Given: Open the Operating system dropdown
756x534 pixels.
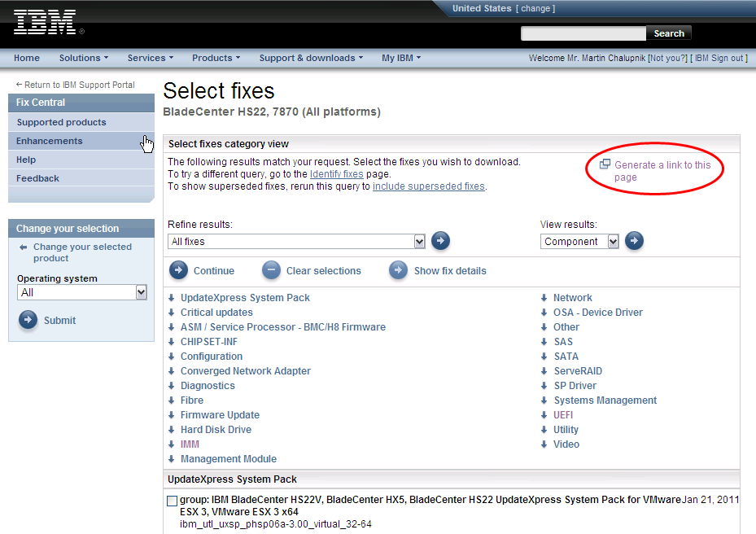Looking at the screenshot, I should (x=82, y=292).
